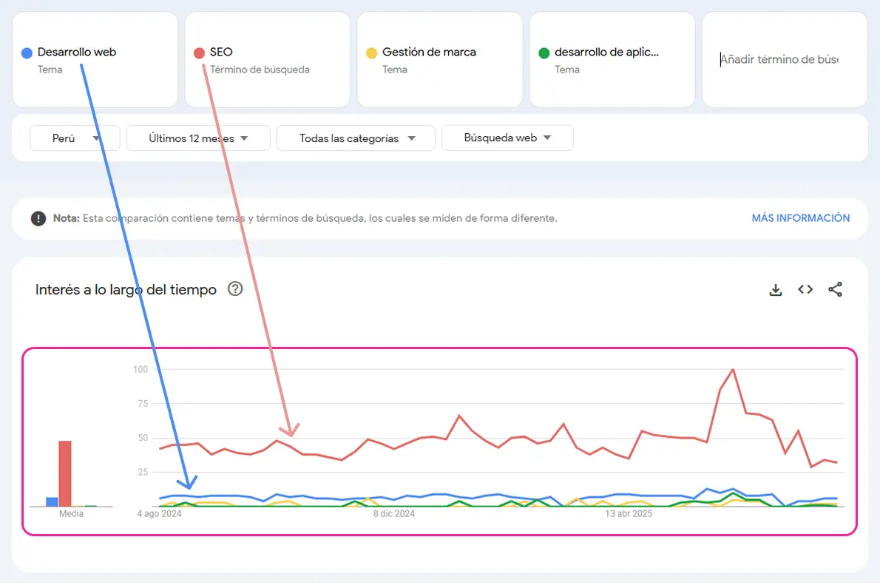Viewport: 880px width, 588px height.
Task: Expand the Perú country dropdown
Action: tap(75, 138)
